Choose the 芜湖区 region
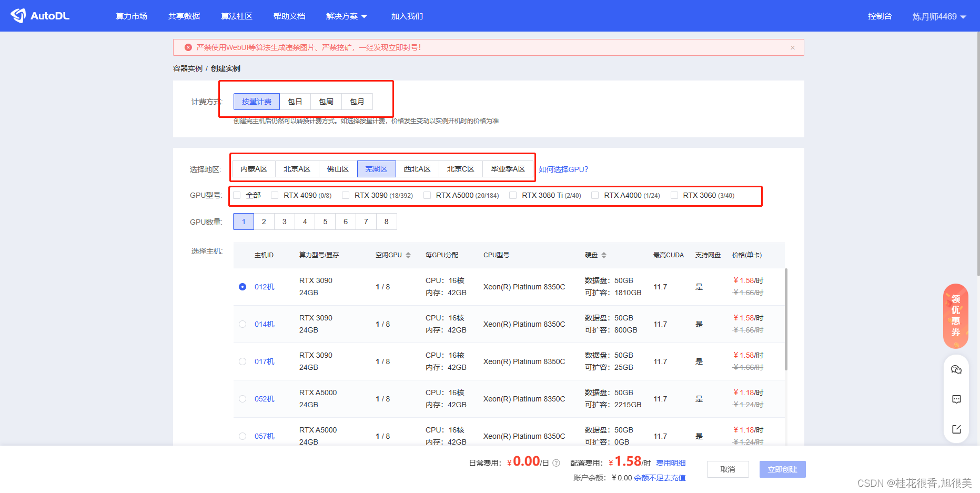The width and height of the screenshot is (980, 493). point(376,169)
